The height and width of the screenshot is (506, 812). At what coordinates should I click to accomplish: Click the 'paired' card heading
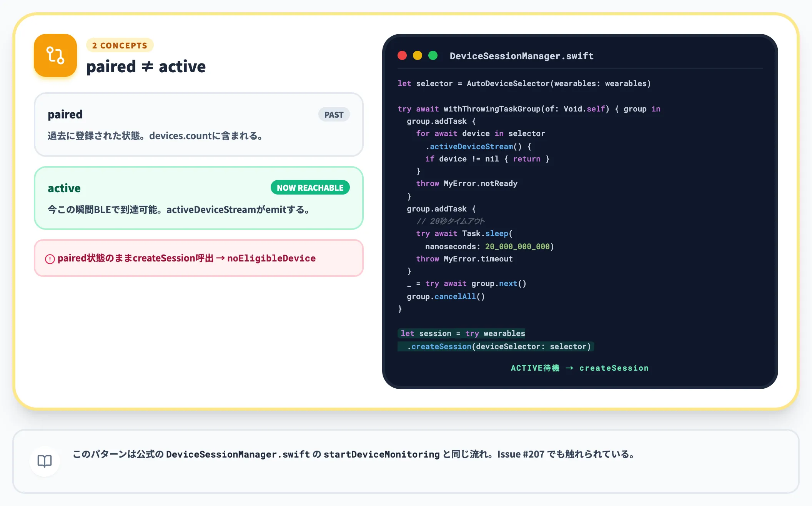[65, 115]
